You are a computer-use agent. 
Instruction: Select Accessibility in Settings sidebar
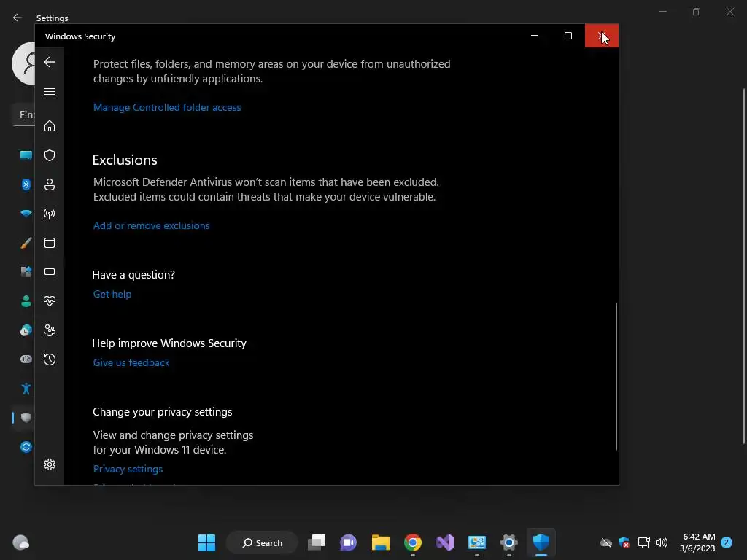tap(26, 389)
